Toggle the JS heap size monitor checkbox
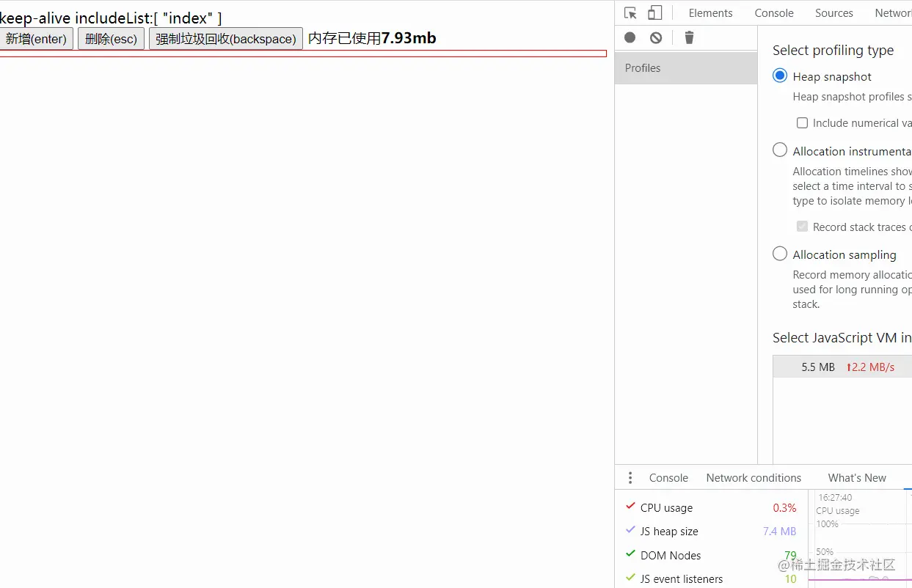Image resolution: width=912 pixels, height=588 pixels. point(630,530)
